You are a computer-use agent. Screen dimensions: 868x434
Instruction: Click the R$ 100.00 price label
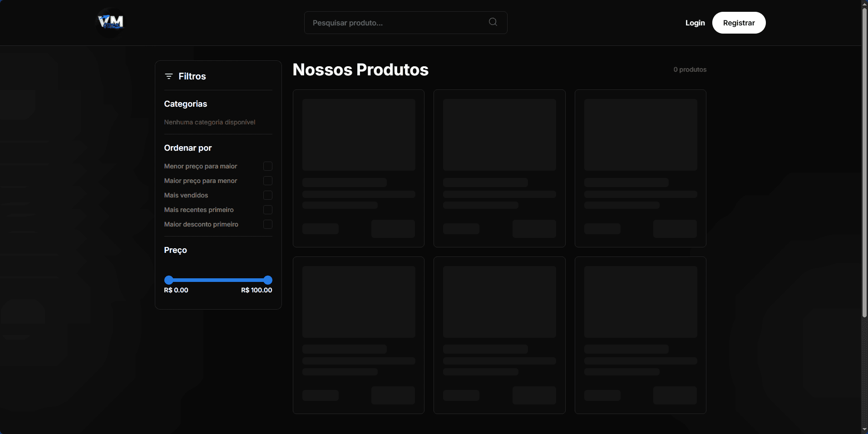pos(256,290)
